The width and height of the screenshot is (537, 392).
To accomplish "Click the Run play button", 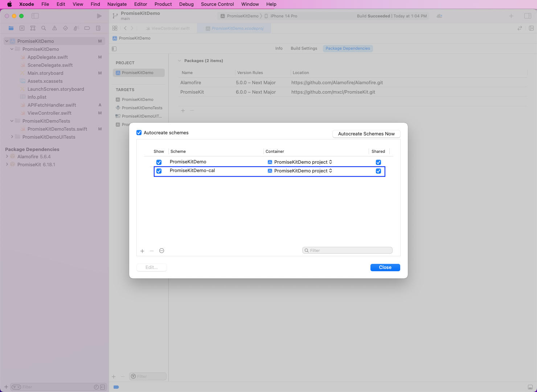I will 99,16.
